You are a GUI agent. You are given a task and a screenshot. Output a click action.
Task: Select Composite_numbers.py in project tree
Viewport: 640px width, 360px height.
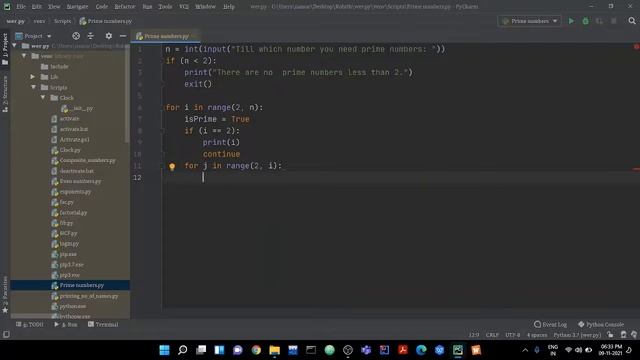point(87,160)
